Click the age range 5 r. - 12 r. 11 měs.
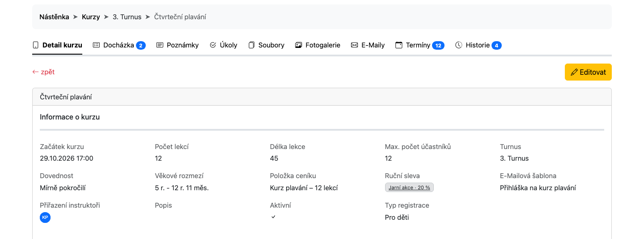The height and width of the screenshot is (239, 644). tap(182, 188)
